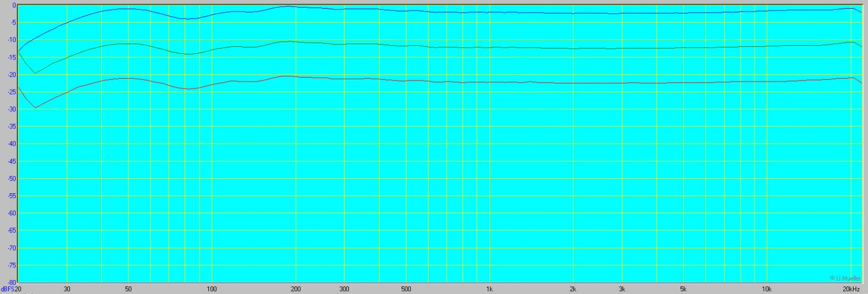Click the 5k frequency label
This screenshot has height=294, width=868.
click(683, 288)
